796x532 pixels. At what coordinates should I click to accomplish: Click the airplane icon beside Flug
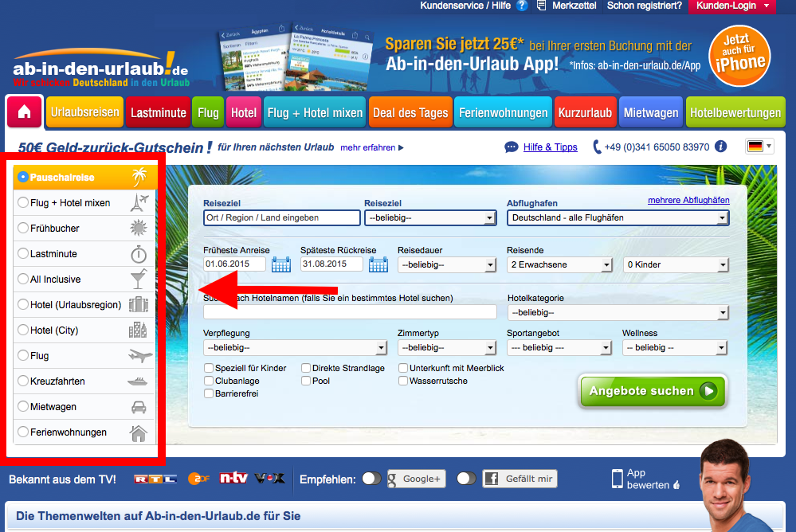point(140,355)
